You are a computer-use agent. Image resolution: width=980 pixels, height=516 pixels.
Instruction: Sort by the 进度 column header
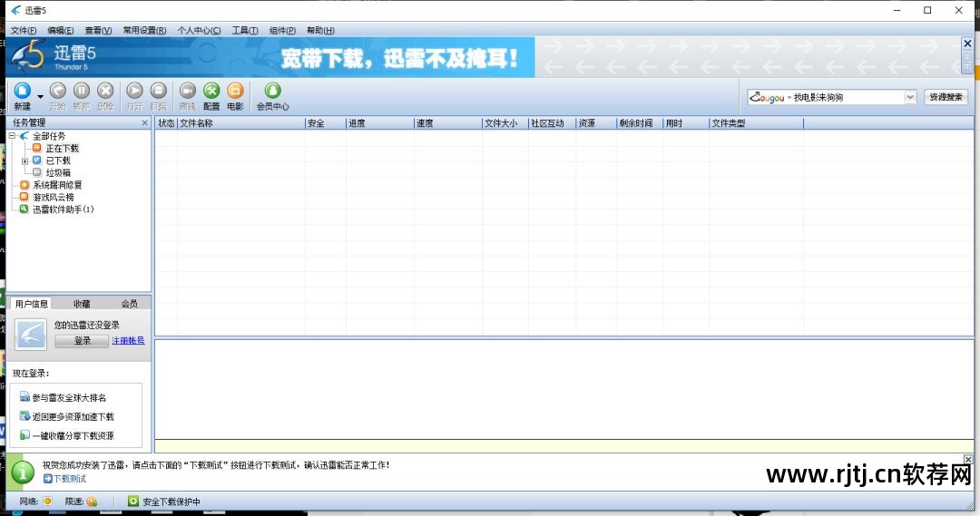380,123
